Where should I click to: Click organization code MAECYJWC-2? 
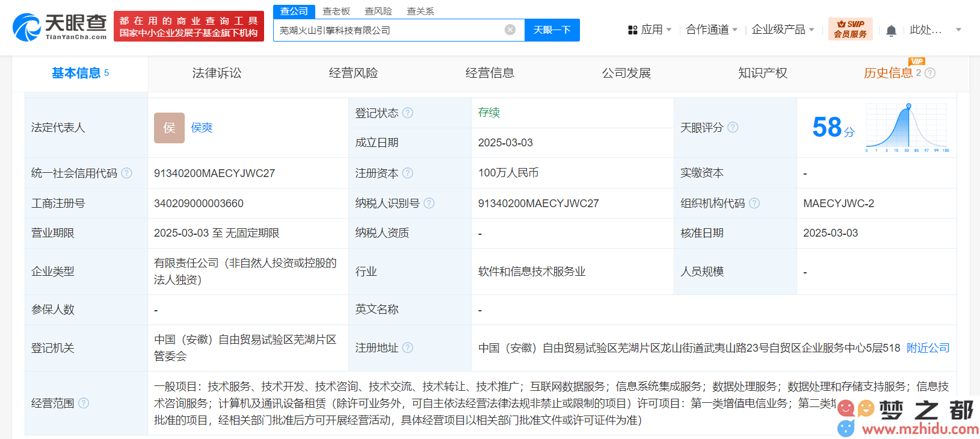pos(839,204)
